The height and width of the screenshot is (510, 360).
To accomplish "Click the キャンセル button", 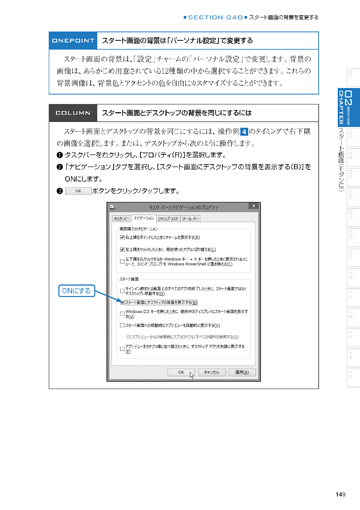I will pos(212,372).
